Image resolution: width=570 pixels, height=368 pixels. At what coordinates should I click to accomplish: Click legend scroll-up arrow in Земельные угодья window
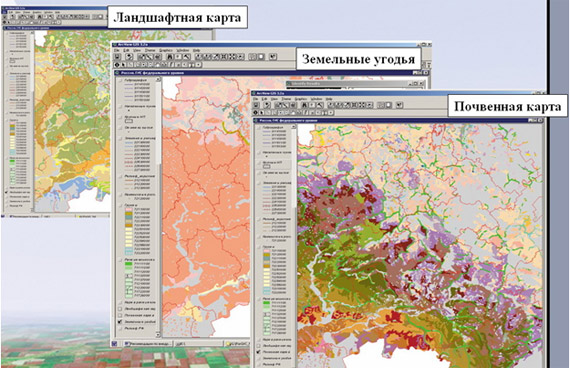click(x=158, y=79)
